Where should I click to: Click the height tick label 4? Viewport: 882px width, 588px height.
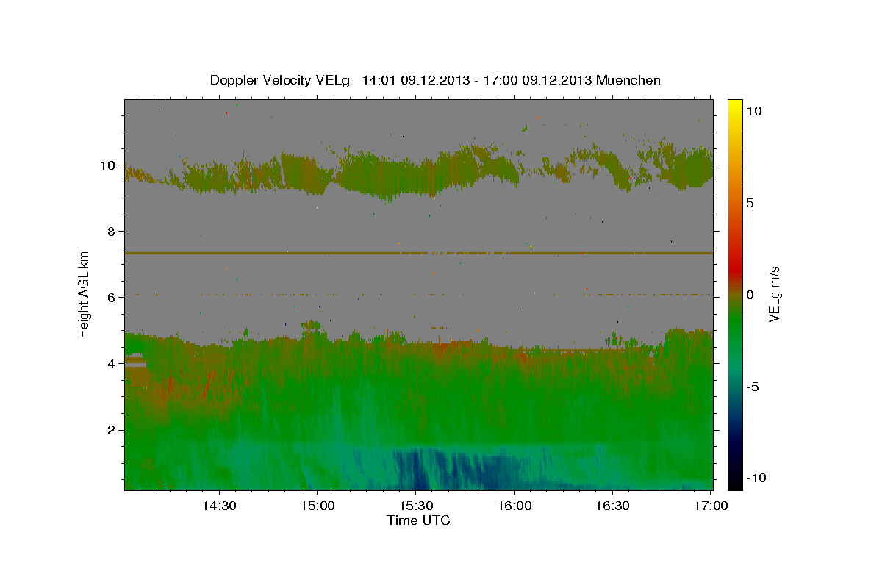[111, 364]
